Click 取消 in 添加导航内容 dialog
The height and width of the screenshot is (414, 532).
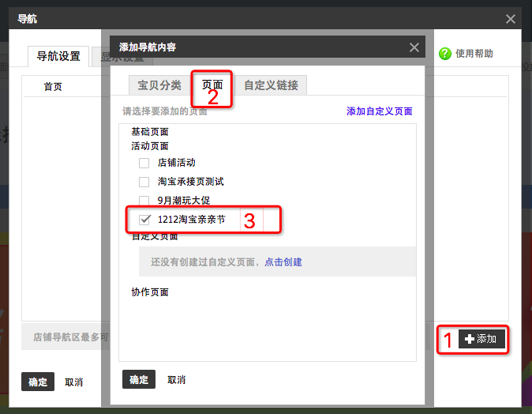coord(177,380)
